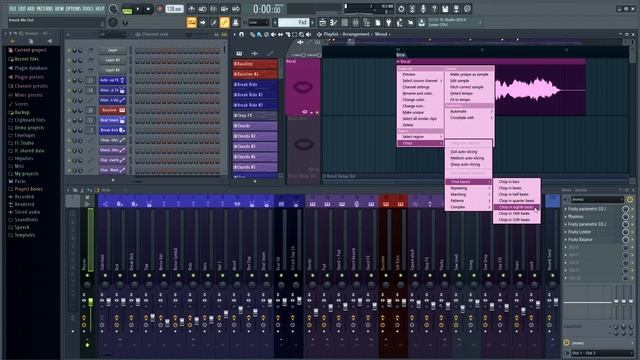Expand the Packs folder in browser

pyautogui.click(x=20, y=181)
